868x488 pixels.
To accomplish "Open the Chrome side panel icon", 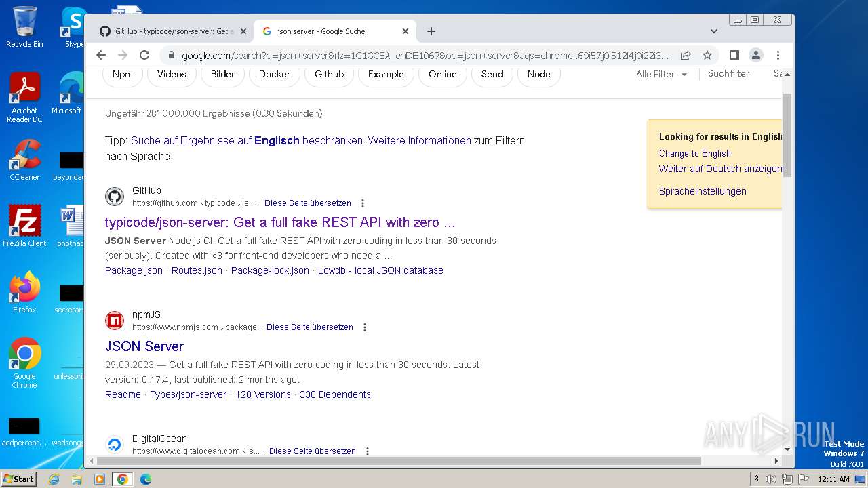I will click(x=734, y=55).
